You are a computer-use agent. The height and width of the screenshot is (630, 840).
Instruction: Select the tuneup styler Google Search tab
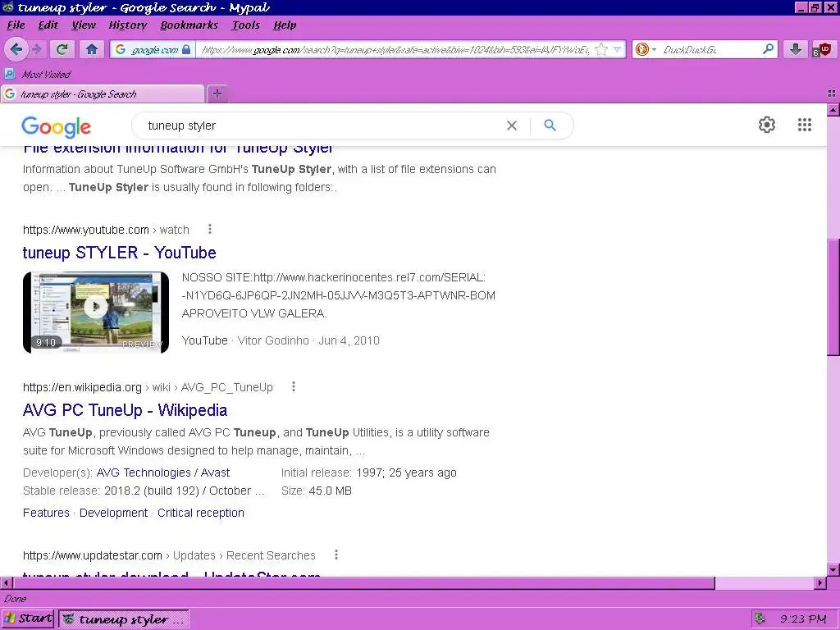click(x=103, y=94)
